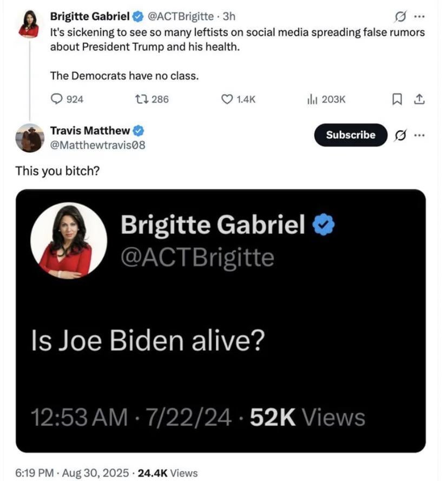Open Brigitte Gabriel's profile name link

(x=89, y=17)
